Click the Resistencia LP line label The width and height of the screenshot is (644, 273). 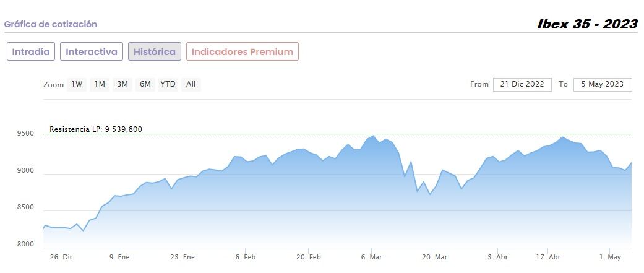point(96,129)
